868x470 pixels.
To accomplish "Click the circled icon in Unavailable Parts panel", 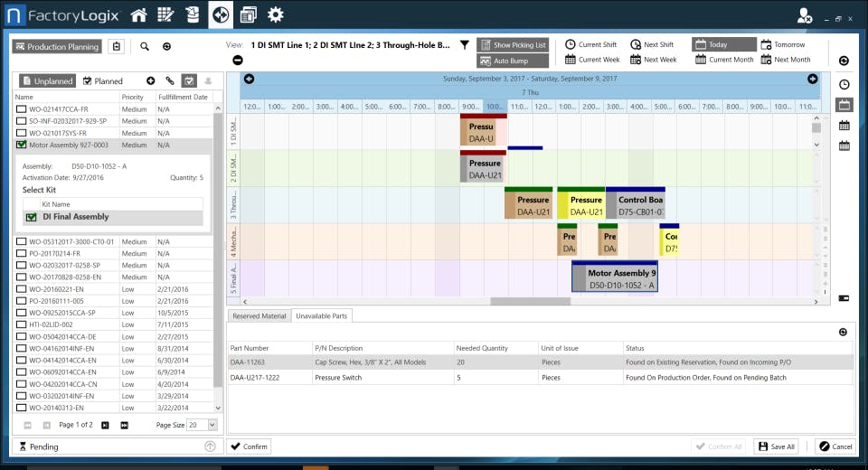I will point(843,332).
